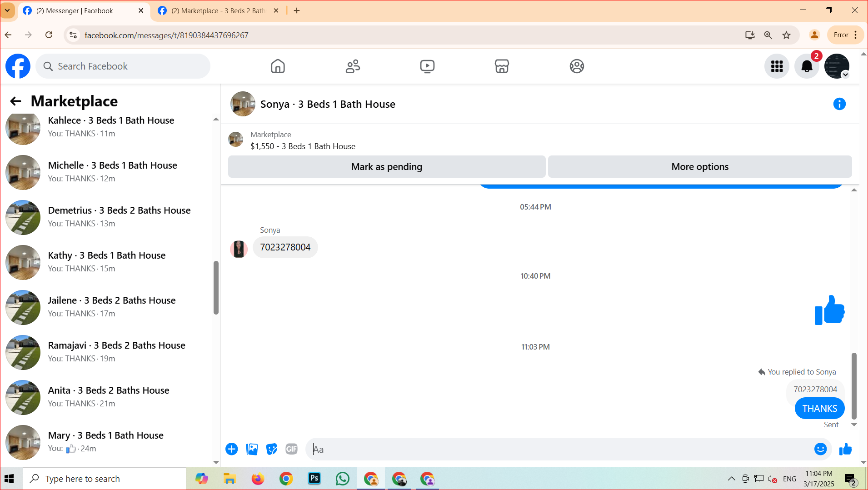Click the Windows taskbar search box

[105, 479]
